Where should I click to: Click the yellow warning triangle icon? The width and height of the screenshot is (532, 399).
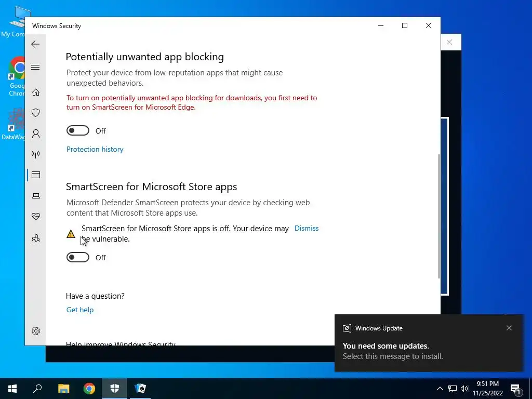[71, 234]
